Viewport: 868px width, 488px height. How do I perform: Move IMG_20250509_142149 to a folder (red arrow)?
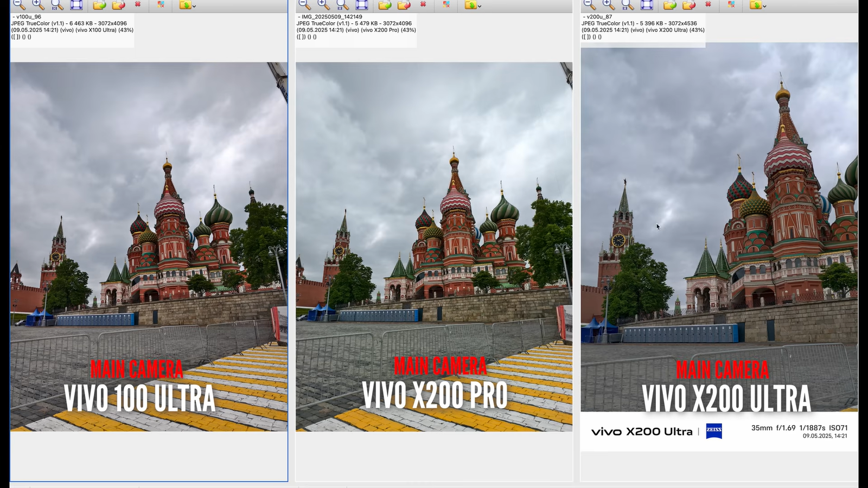pyautogui.click(x=404, y=5)
